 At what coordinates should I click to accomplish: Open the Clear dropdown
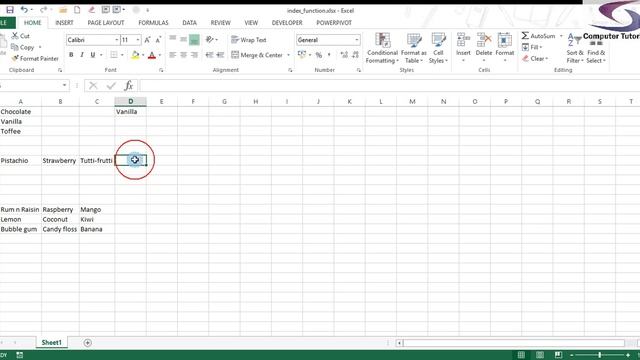point(535,59)
